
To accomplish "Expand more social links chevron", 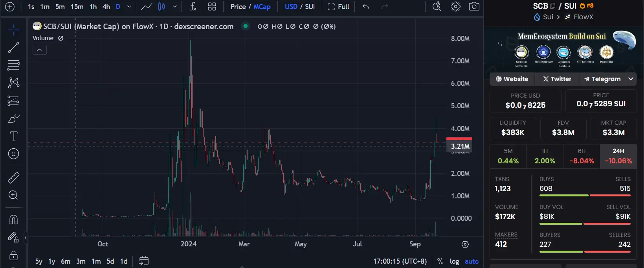I will (631, 79).
